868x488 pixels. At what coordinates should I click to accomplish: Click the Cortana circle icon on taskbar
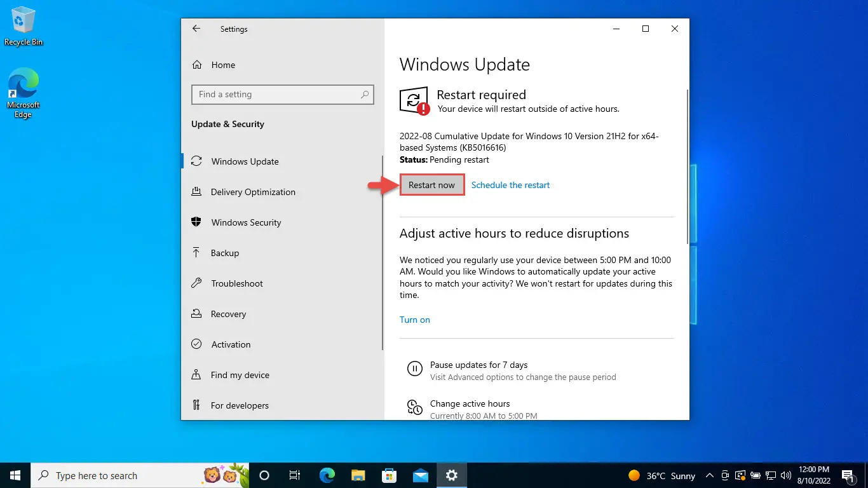tap(264, 475)
